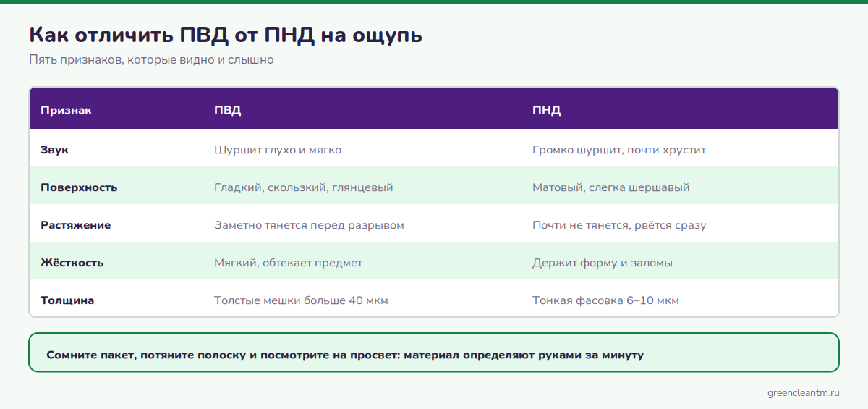Click cell "Шуршит глухо и мягко"
Viewport: 868px width, 409px height.
coord(278,150)
